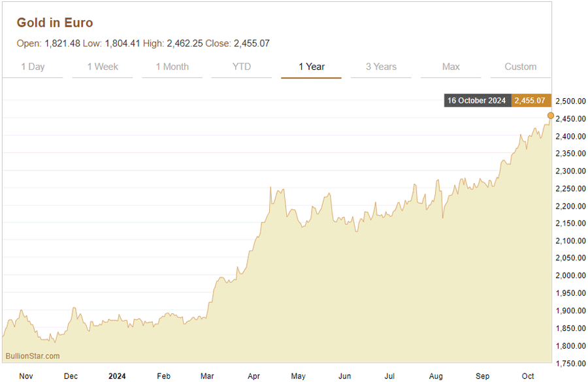Click the Gold in Euro chart title
This screenshot has height=382, width=588.
(55, 23)
